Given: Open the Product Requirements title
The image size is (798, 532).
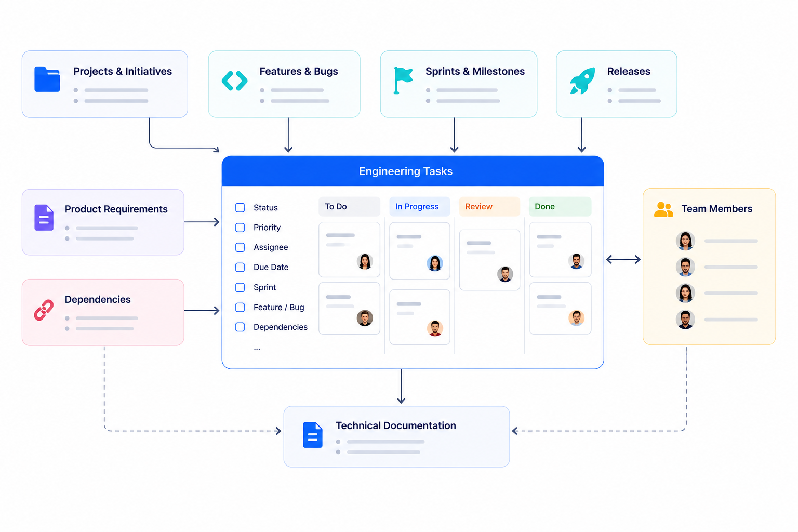Looking at the screenshot, I should [x=116, y=209].
